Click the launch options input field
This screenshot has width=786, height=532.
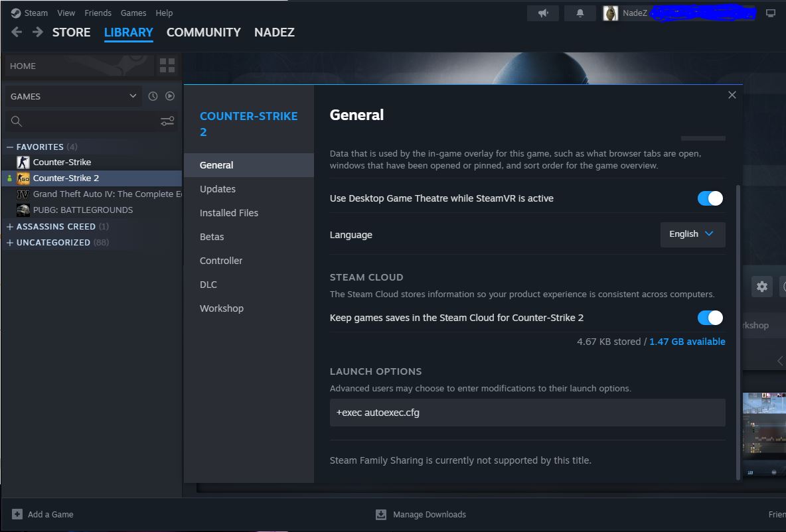(527, 413)
